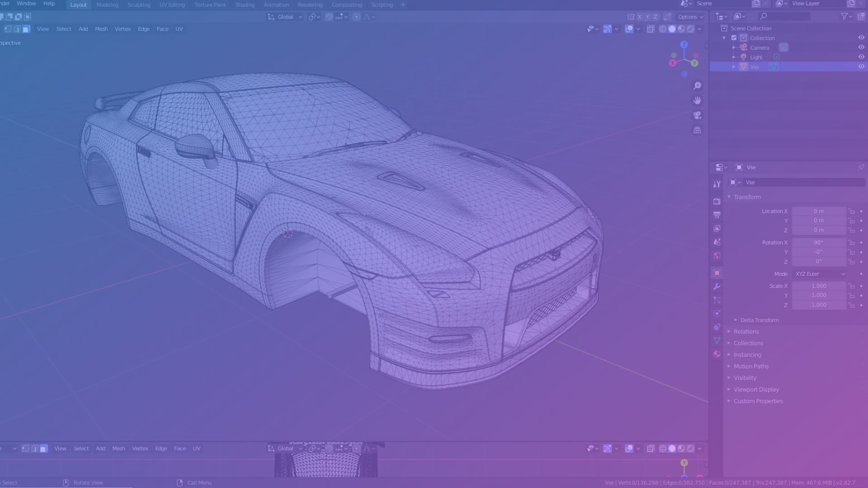
Task: Toggle gizmos in upper viewport header
Action: click(x=607, y=29)
